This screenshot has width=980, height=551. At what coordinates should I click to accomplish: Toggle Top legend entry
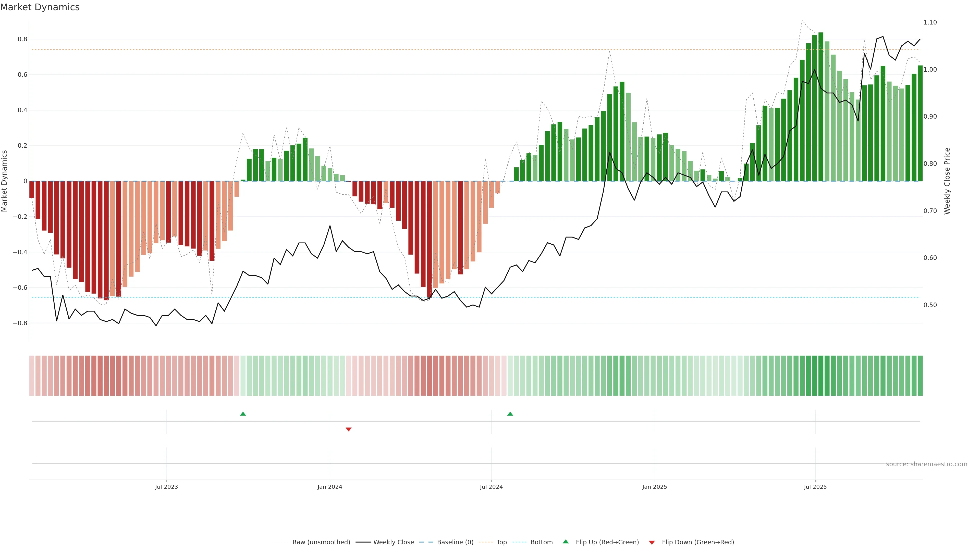point(501,542)
